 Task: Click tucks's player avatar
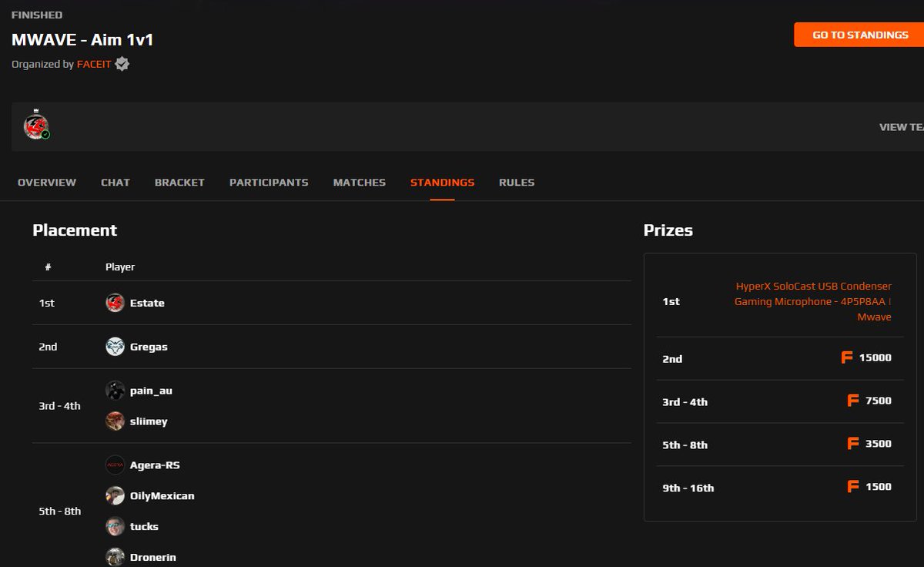click(115, 527)
